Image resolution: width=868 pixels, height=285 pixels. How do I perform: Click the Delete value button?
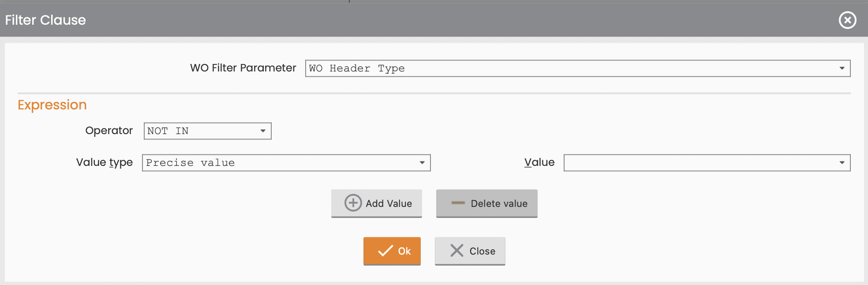tap(487, 203)
